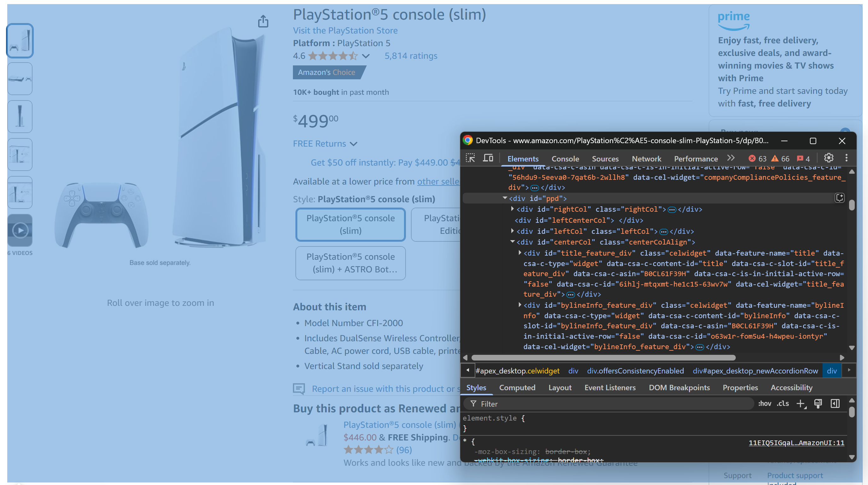Screen dimensions: 868x485
Task: Open the Sources tab
Action: click(605, 159)
